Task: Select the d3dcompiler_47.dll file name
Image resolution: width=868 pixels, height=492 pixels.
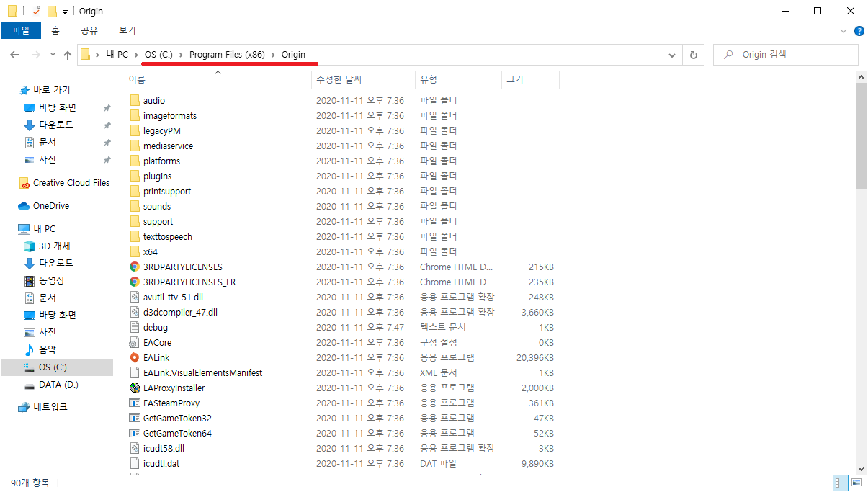Action: (x=180, y=312)
